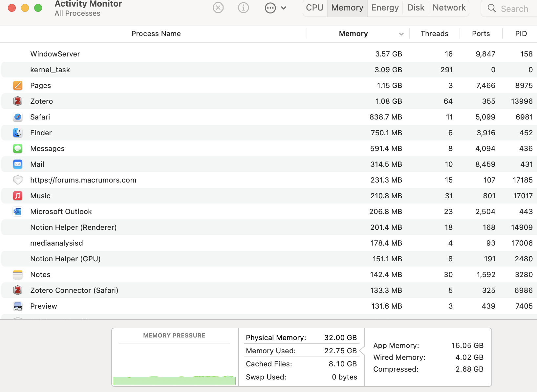Click the Pages app icon in list
Image resolution: width=537 pixels, height=392 pixels.
[18, 86]
